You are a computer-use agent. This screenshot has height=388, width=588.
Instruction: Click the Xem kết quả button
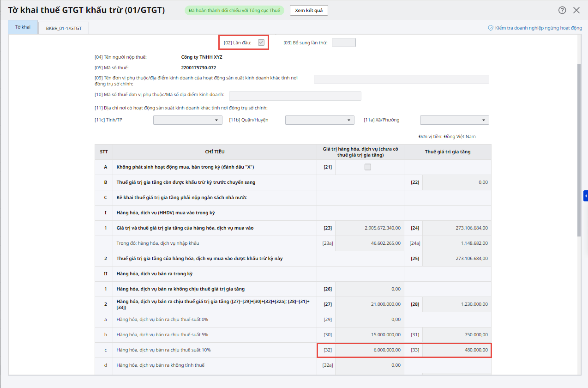309,10
